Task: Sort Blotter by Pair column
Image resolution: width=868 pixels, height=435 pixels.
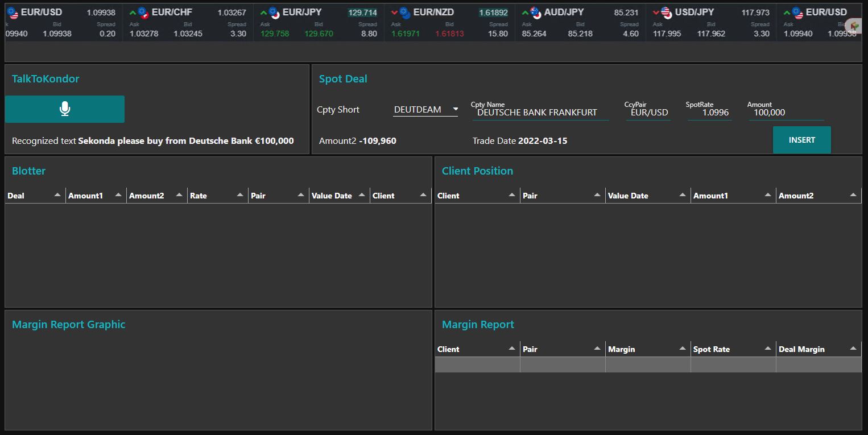Action: pos(278,196)
